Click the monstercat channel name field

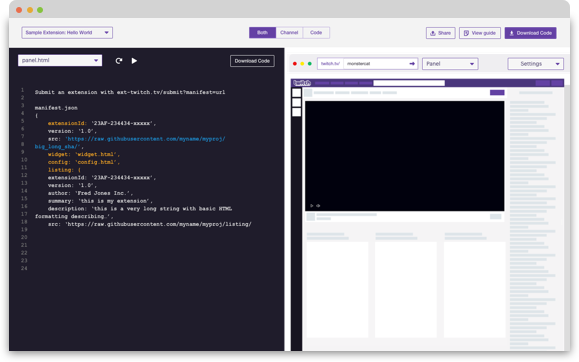pyautogui.click(x=380, y=64)
